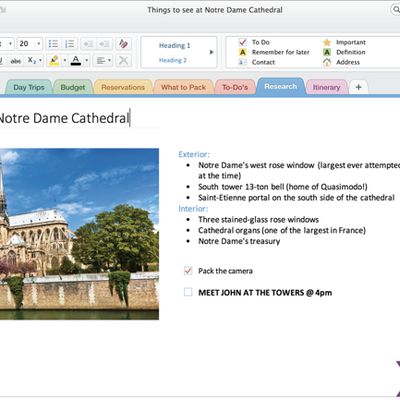Image resolution: width=400 pixels, height=400 pixels.
Task: Check the MEET JOHN AT THE TOWERS box
Action: point(188,292)
